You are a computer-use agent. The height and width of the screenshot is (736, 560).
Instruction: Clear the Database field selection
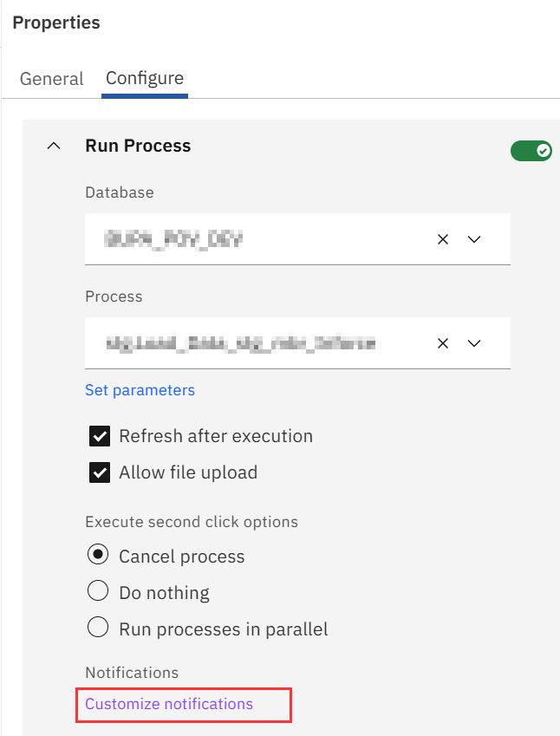point(443,239)
